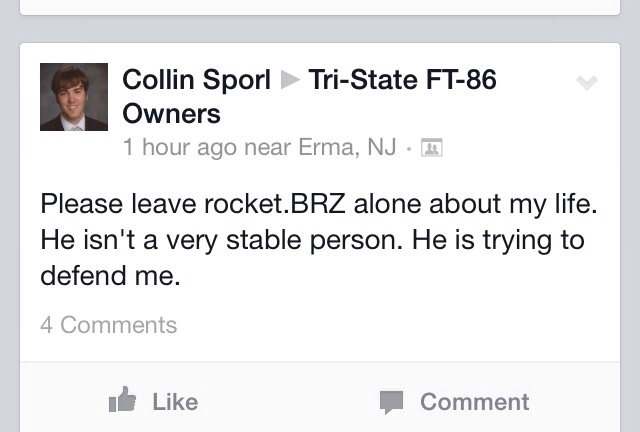Click the gray gap between posts
Screen dimensions: 640x432
[x=320, y=28]
